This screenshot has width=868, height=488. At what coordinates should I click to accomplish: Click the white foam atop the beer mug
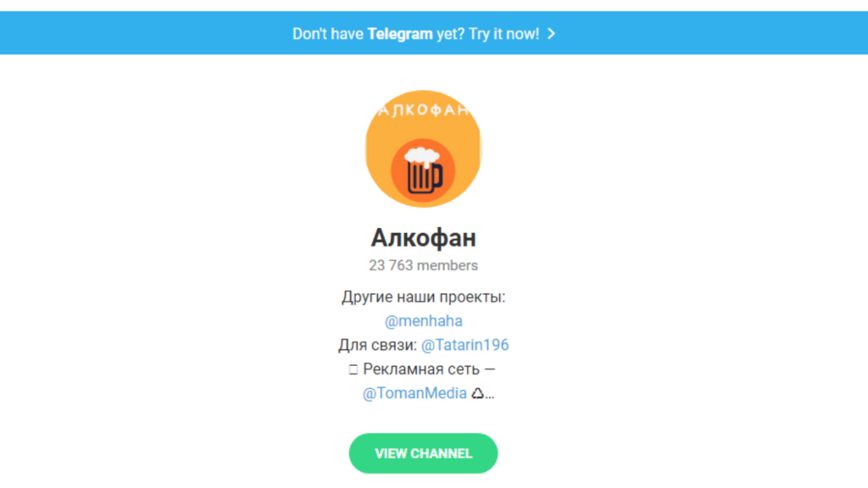[422, 157]
